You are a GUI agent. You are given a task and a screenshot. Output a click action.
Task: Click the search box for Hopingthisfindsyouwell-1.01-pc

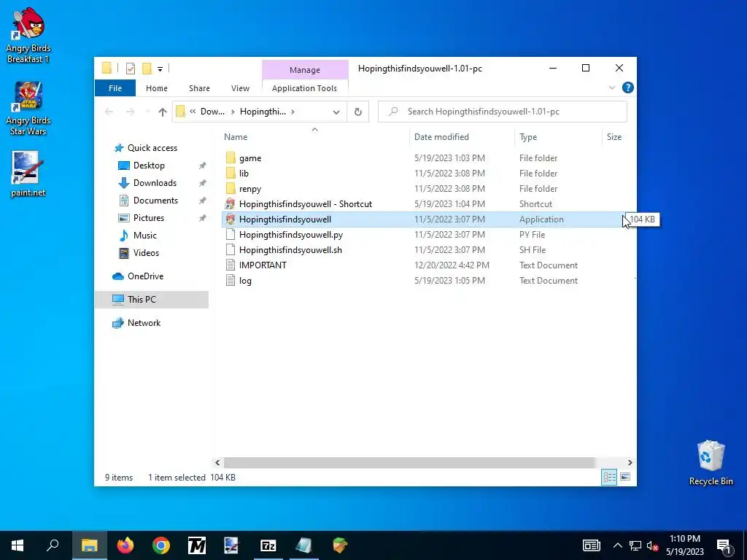point(503,112)
